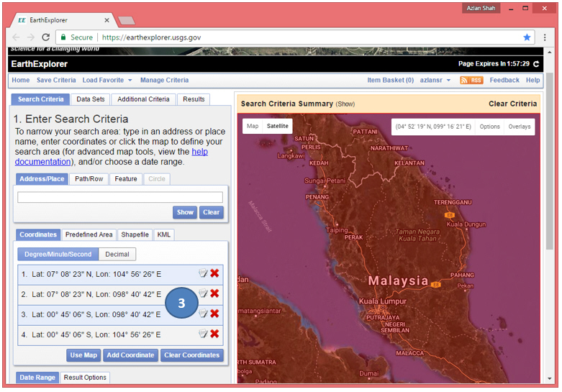Go to Home page link

[x=21, y=81]
